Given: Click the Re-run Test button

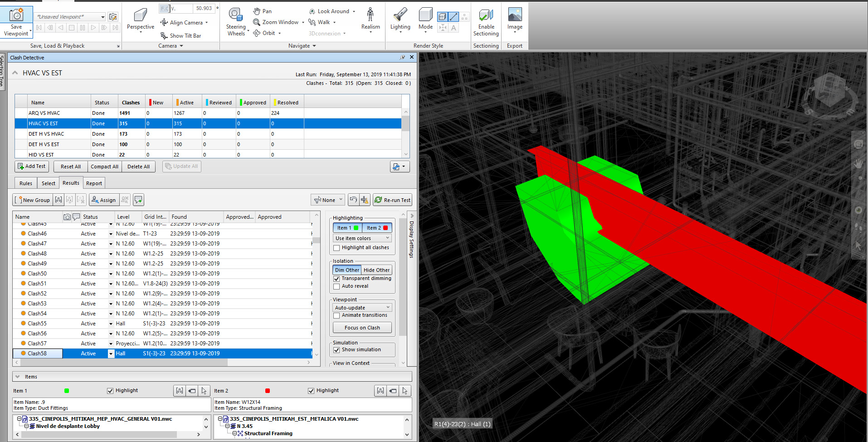Looking at the screenshot, I should 392,200.
